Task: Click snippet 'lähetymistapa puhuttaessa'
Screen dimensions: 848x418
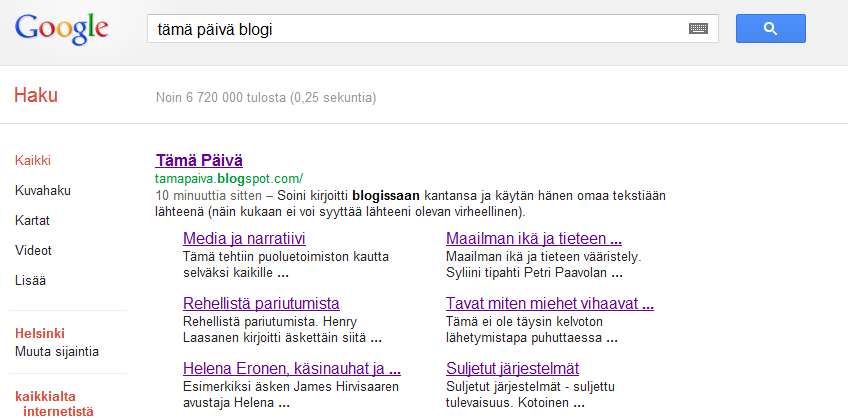Action: pos(525,339)
